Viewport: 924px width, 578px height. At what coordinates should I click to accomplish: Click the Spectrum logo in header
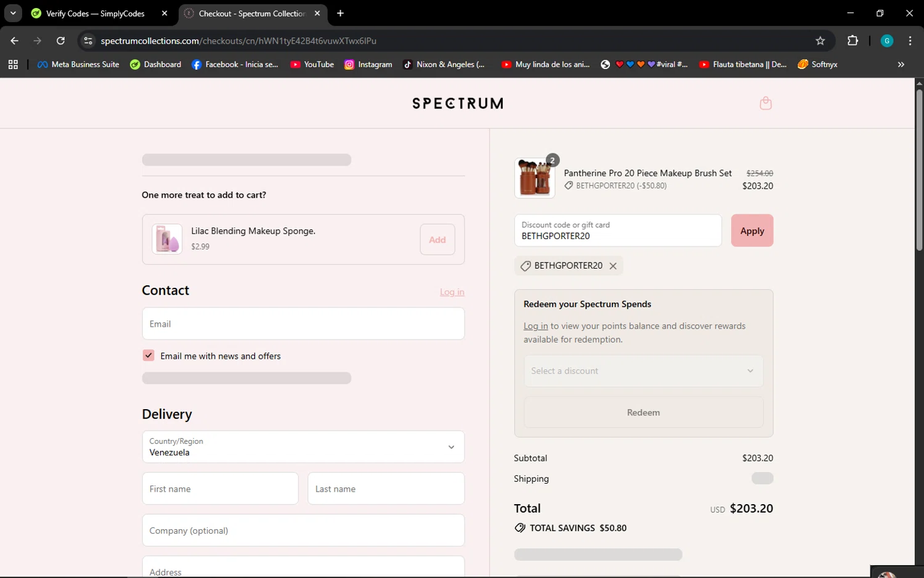point(458,104)
